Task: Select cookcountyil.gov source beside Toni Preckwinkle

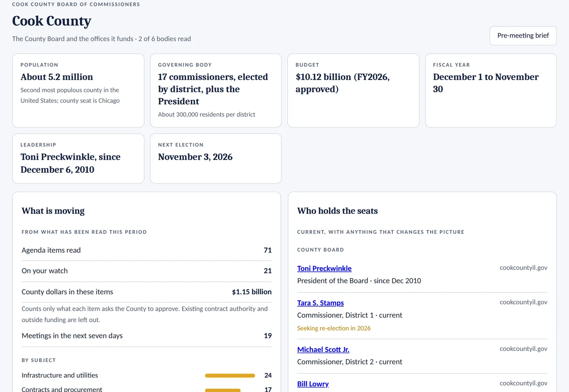Action: 523,268
